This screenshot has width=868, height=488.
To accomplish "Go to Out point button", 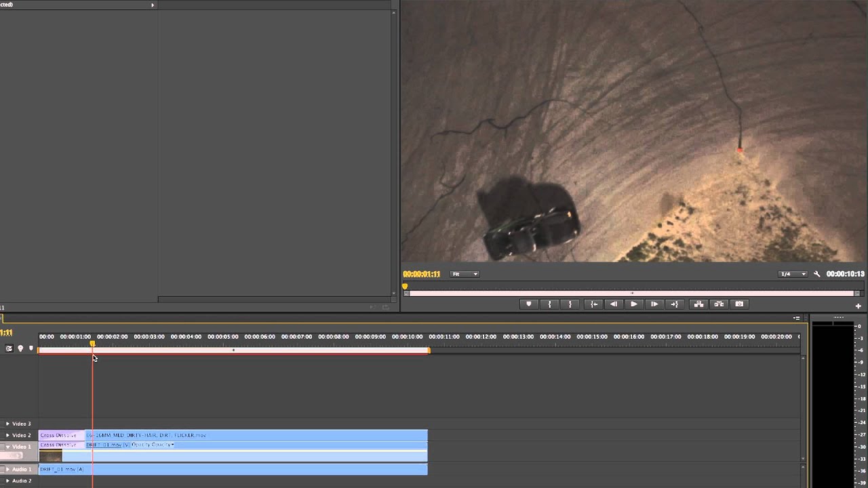I will pyautogui.click(x=675, y=304).
